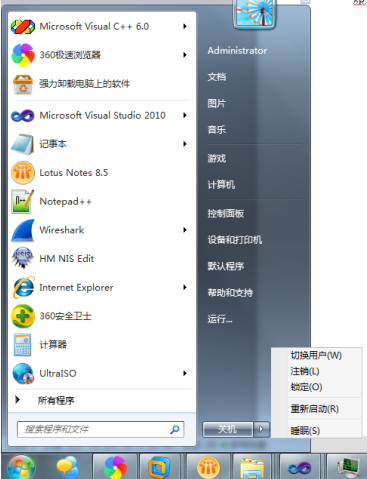Open 运行... run dialog

click(x=220, y=319)
